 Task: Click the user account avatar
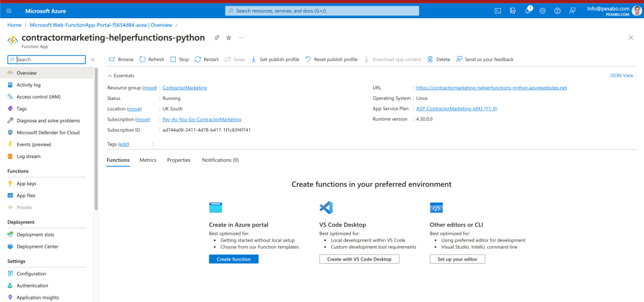[x=636, y=11]
